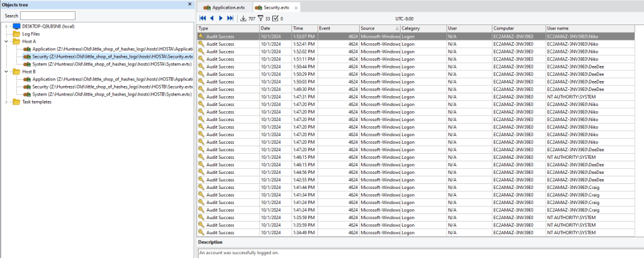The image size is (644, 258).
Task: Go to the next page arrow
Action: pos(221,19)
